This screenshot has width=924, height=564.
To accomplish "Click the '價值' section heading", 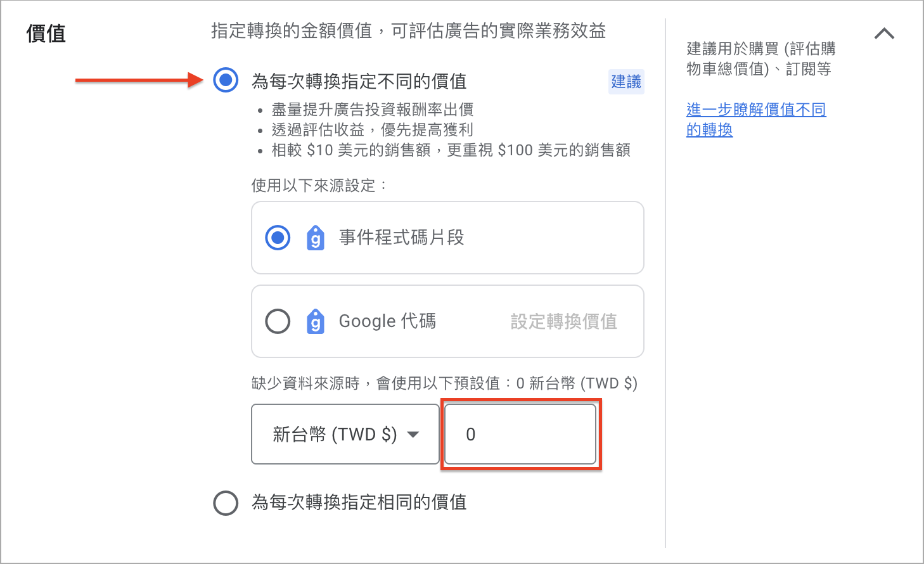I will click(46, 33).
